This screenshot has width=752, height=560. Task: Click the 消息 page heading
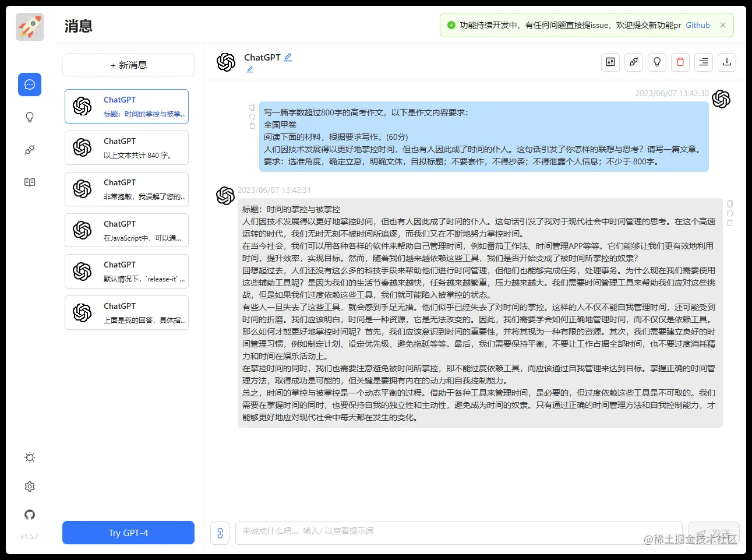click(x=79, y=26)
